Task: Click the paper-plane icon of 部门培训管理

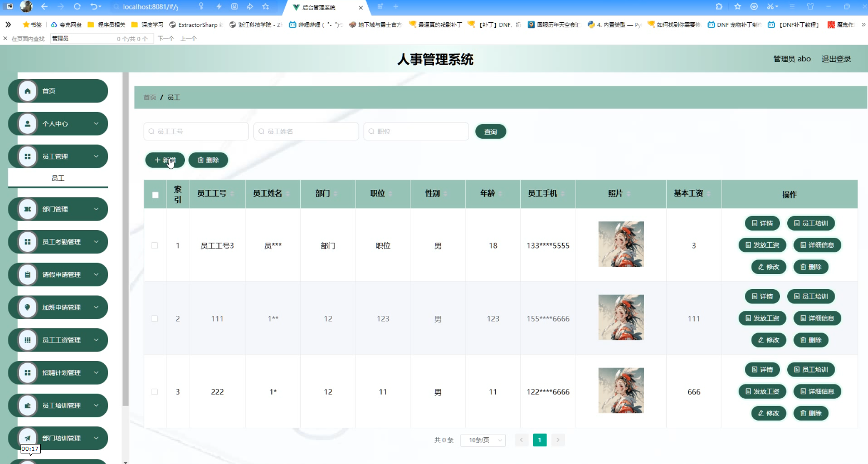Action: coord(27,438)
